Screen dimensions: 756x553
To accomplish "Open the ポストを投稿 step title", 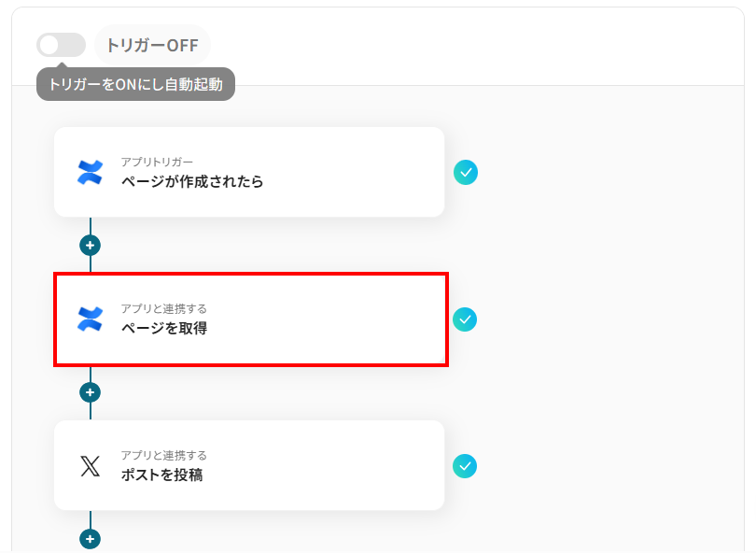I will [x=161, y=475].
